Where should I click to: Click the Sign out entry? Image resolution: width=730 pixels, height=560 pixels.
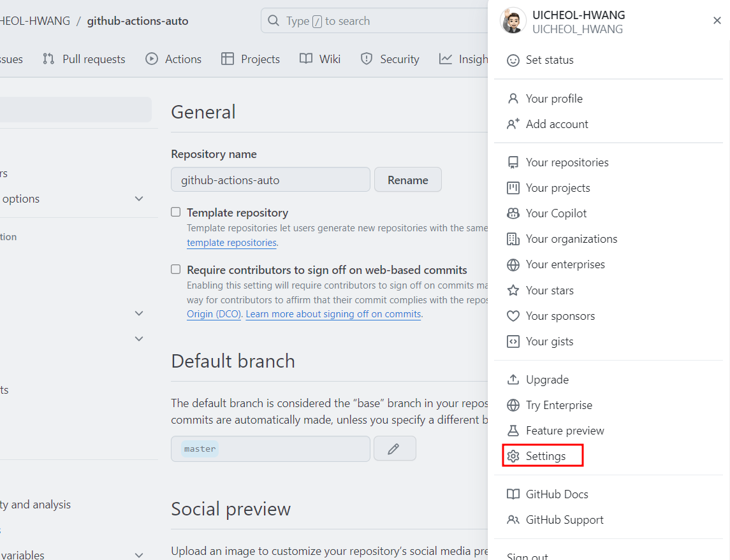pos(527,556)
